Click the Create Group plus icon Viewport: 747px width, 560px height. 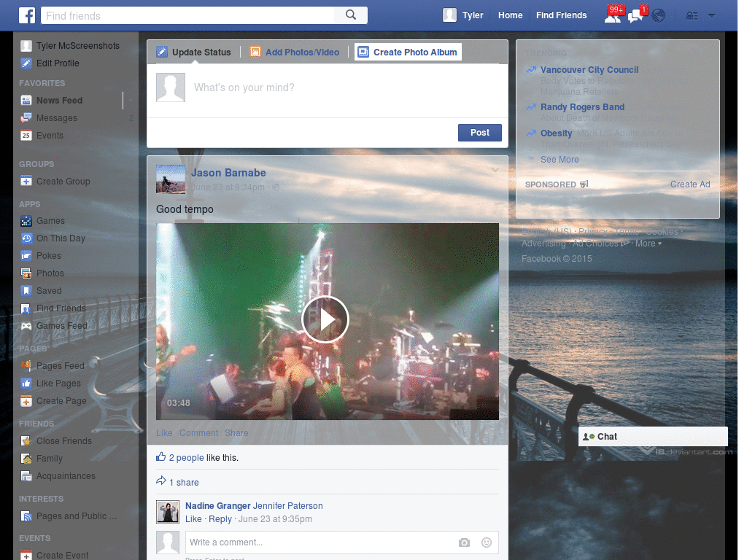point(26,181)
